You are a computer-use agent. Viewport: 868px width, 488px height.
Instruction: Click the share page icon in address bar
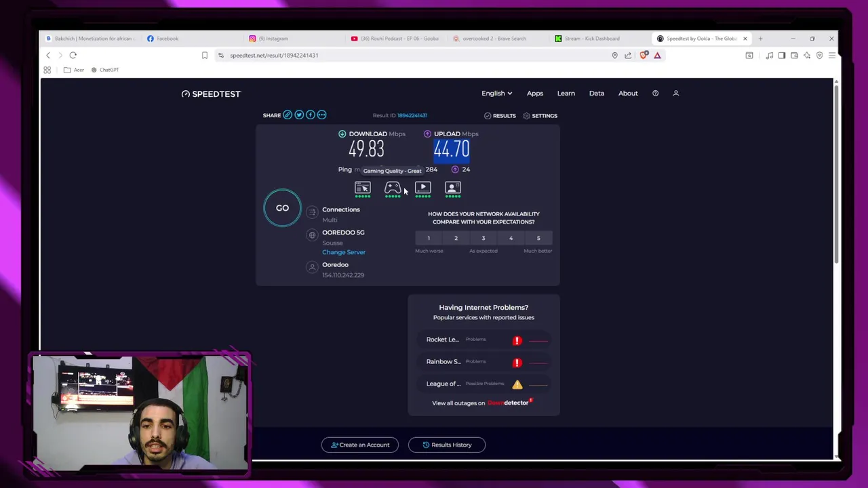coord(628,56)
